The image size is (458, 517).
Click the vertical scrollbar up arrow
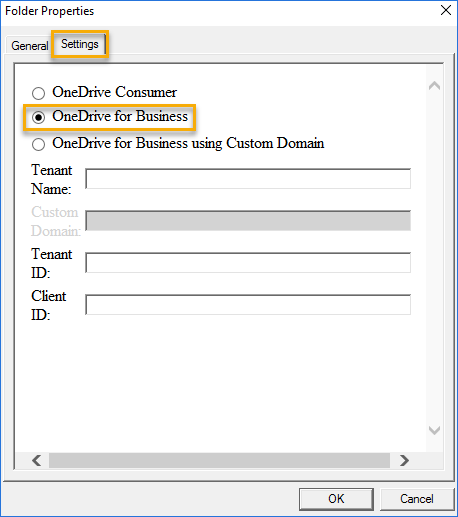click(x=434, y=86)
